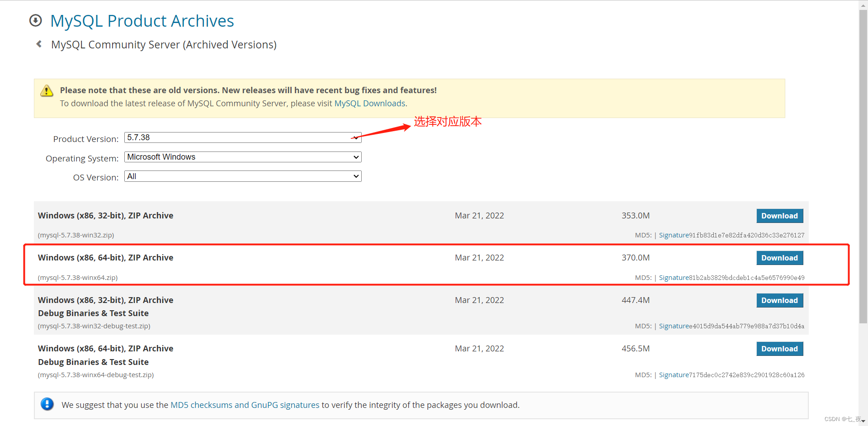This screenshot has height=426, width=868.
Task: Download the 64-bit Debug Binaries Test Suite
Action: click(779, 349)
